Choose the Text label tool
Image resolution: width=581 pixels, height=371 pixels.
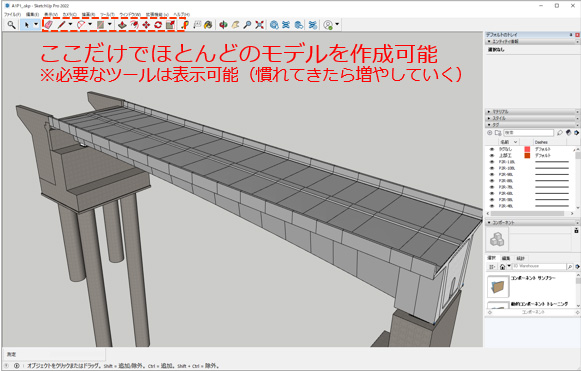pyautogui.click(x=197, y=24)
